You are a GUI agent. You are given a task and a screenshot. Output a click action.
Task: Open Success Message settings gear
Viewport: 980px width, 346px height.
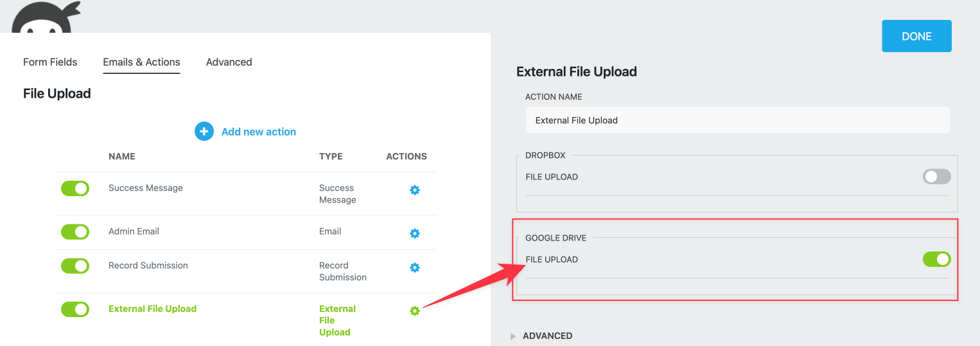pos(415,190)
